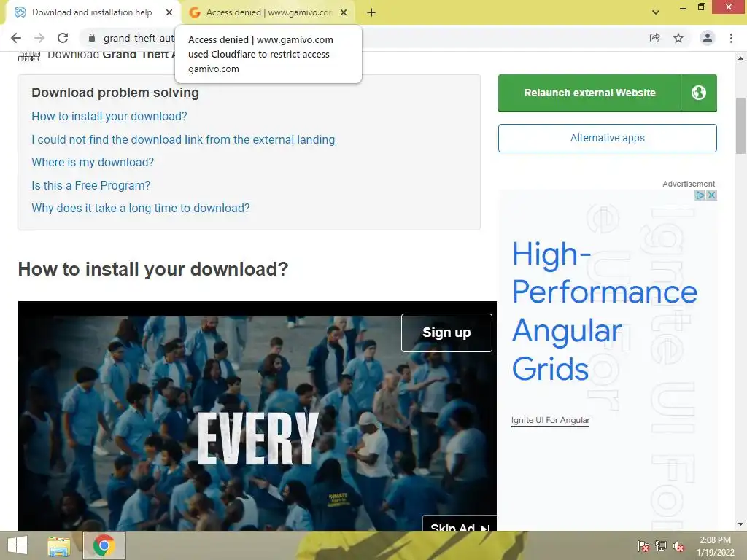Click Relaunch external Website button
The height and width of the screenshot is (560, 747).
tap(589, 93)
